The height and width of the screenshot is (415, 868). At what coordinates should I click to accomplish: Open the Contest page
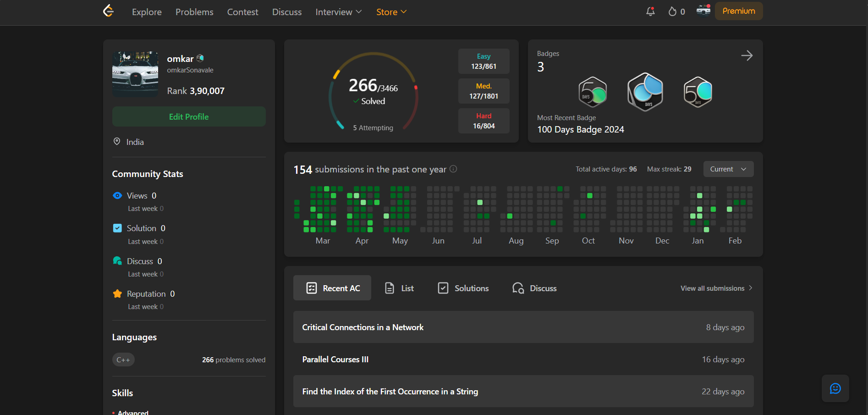click(x=242, y=12)
